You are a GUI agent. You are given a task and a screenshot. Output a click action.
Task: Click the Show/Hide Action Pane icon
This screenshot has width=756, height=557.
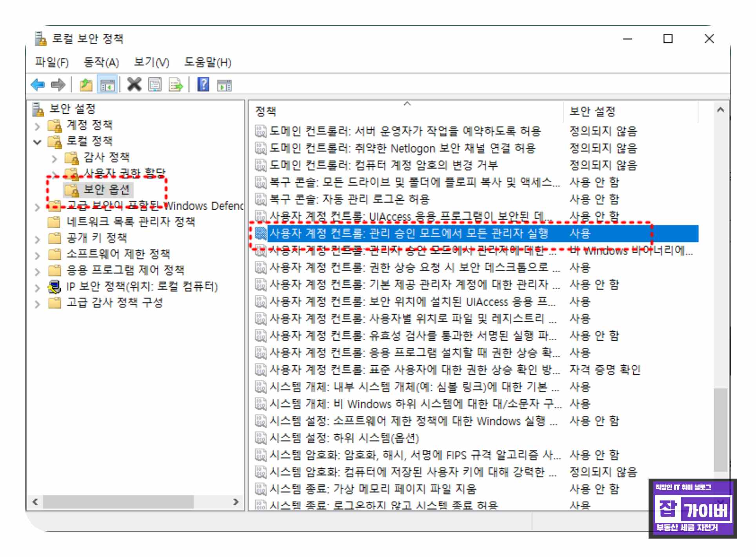(225, 84)
